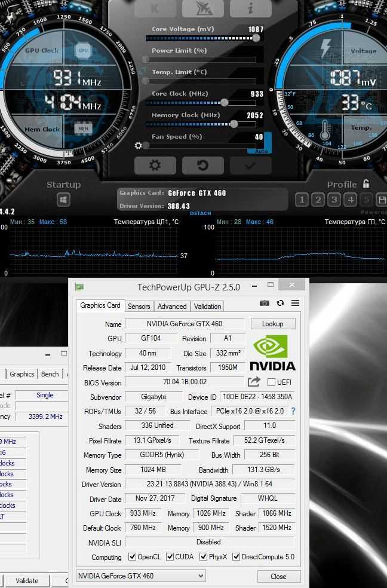This screenshot has height=588, width=387.
Task: Switch to the Graphics Card tab in GPU-Z
Action: point(100,305)
